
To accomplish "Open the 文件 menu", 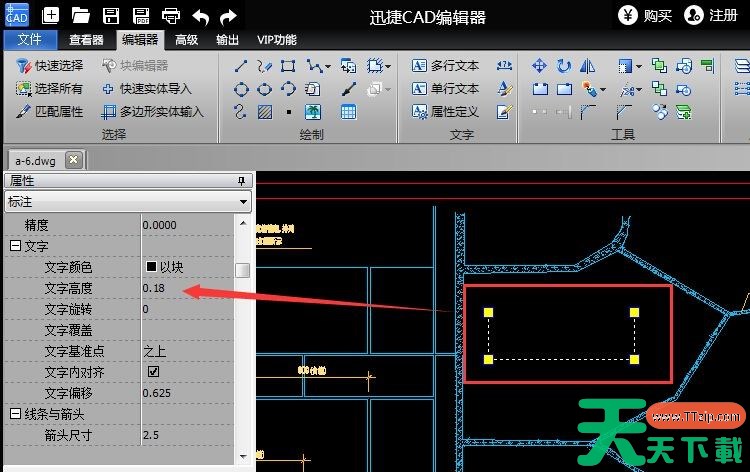I will pyautogui.click(x=30, y=40).
